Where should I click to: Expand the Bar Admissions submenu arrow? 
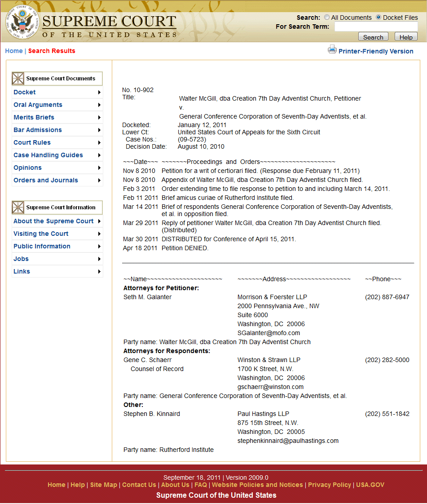click(x=99, y=130)
